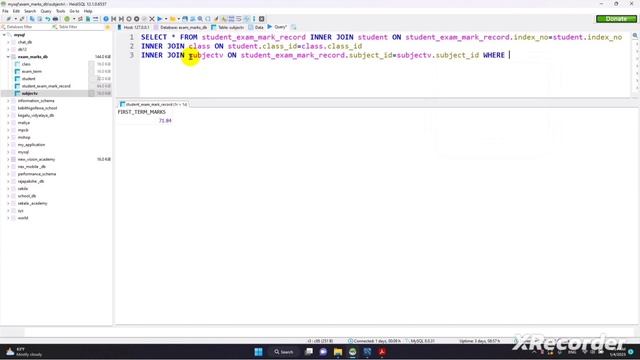Click the 71.84 result cell
Image resolution: width=640 pixels, height=360 pixels.
coord(165,121)
